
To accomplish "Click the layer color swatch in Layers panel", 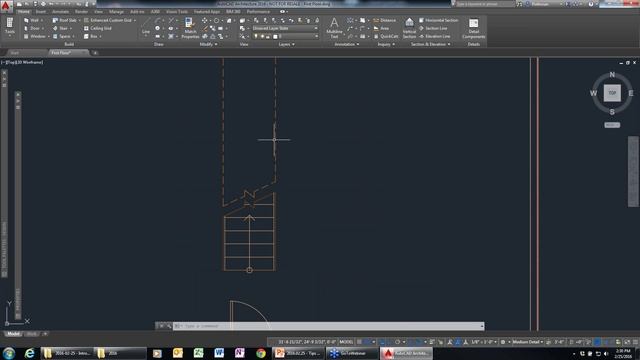I will click(275, 36).
